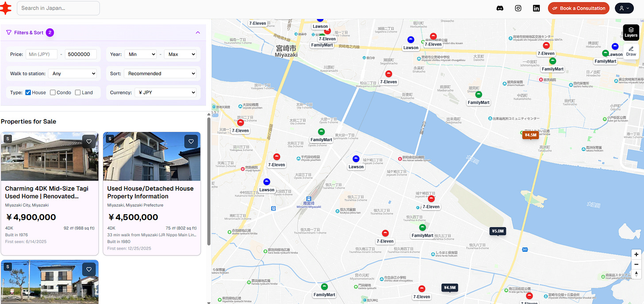
Task: Click 7-Eleven marker near Matsuyama 2-chome
Action: coord(388,74)
